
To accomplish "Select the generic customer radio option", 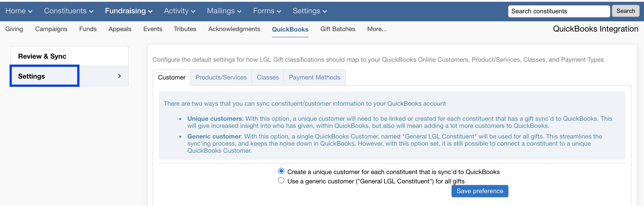I will 281,180.
